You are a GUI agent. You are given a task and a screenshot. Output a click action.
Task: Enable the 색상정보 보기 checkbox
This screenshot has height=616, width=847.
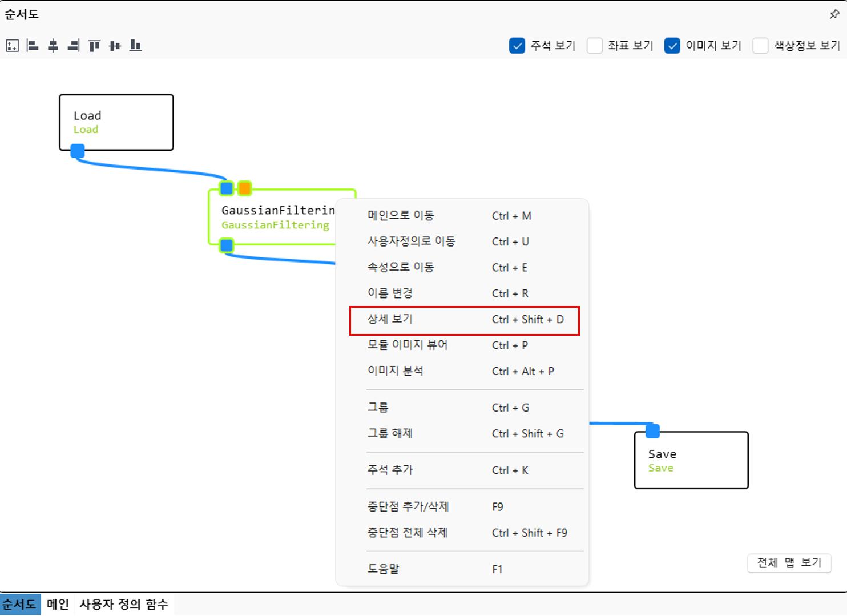point(760,46)
